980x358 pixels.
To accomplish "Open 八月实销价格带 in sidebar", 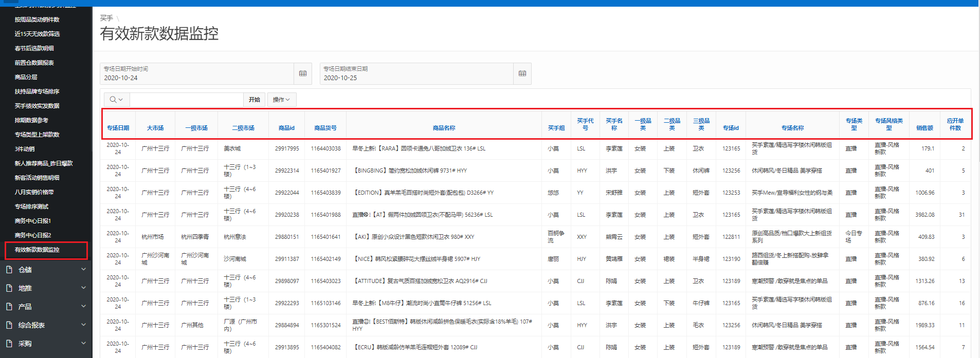I will coord(34,192).
